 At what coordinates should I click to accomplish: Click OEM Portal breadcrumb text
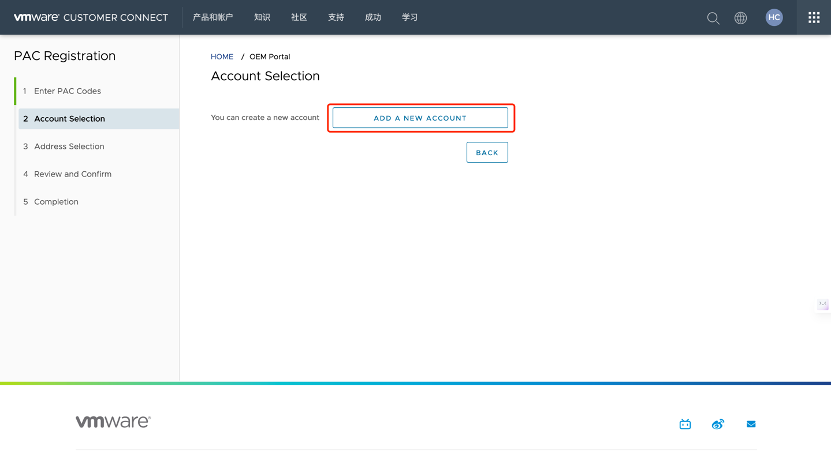[270, 56]
